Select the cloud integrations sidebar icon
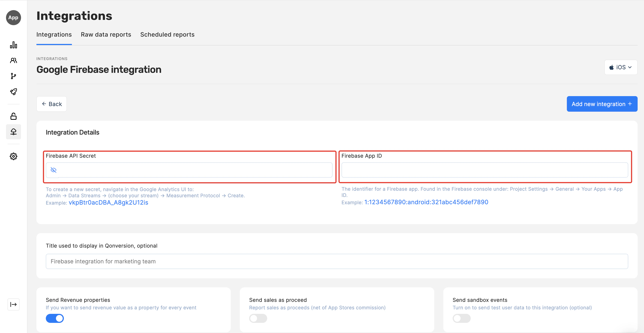Viewport: 644px width, 333px height. point(14,132)
